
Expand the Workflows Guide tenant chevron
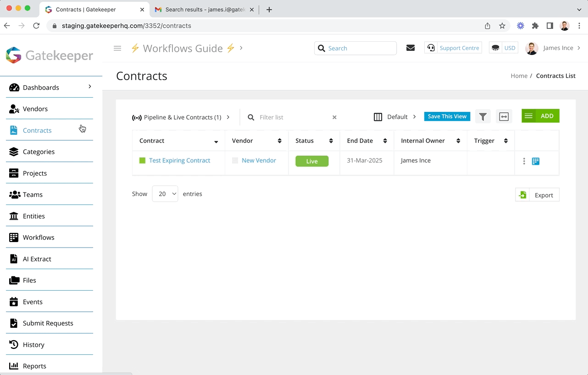tap(241, 48)
